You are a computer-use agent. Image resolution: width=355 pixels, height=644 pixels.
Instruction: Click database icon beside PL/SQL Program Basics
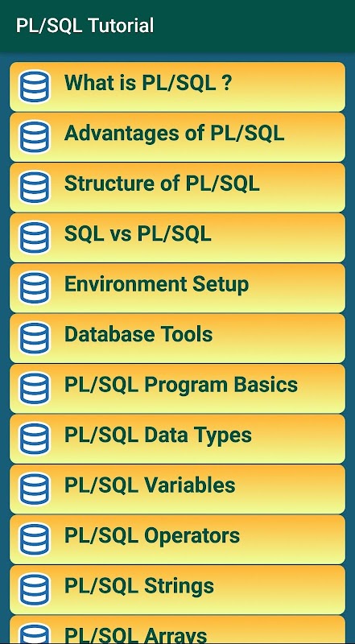pyautogui.click(x=35, y=388)
